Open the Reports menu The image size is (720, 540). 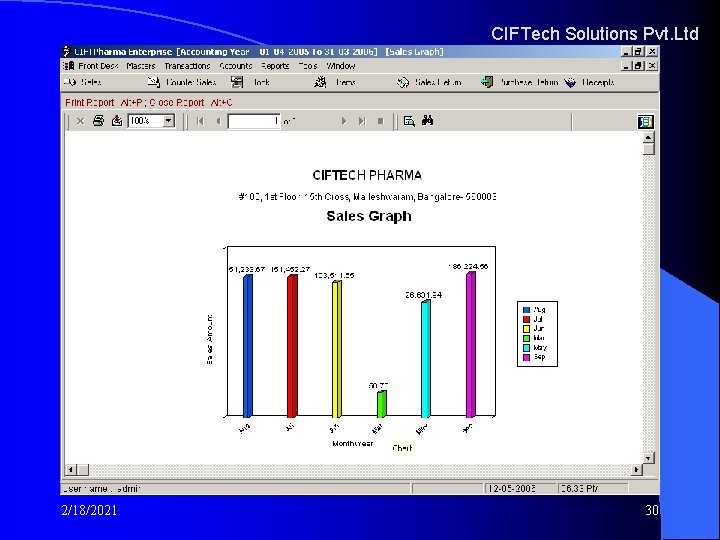275,66
